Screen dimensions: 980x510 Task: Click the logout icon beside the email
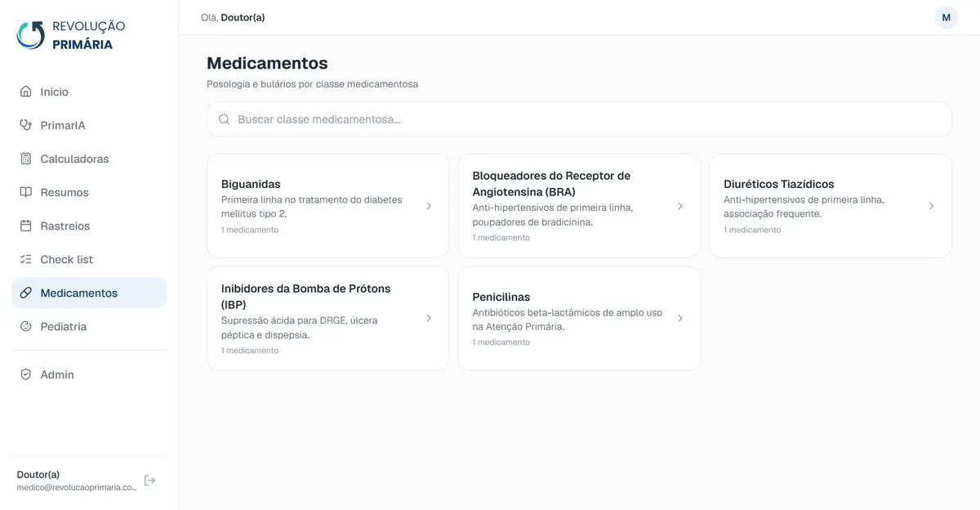149,481
